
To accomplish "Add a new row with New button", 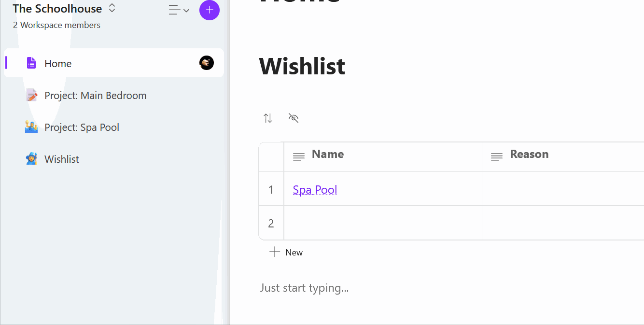I will point(286,252).
